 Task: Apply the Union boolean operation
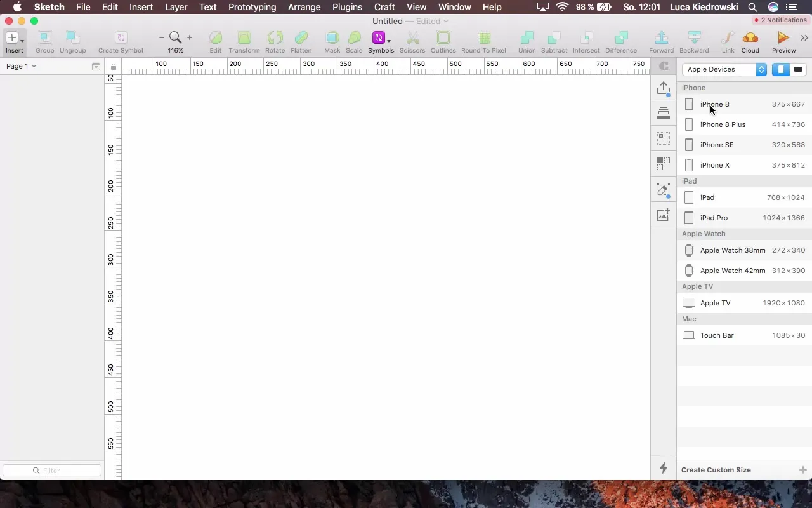527,38
